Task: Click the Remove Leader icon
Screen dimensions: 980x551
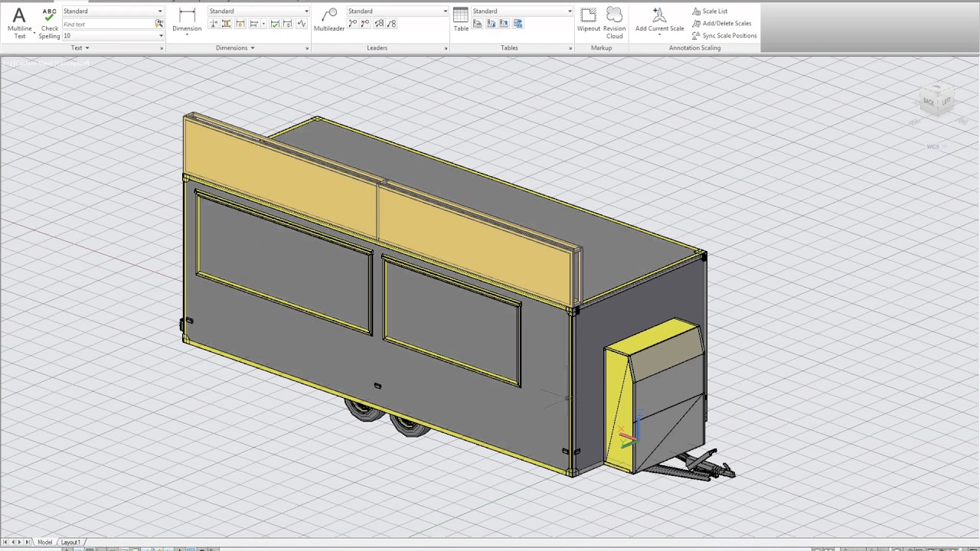Action: coord(365,24)
